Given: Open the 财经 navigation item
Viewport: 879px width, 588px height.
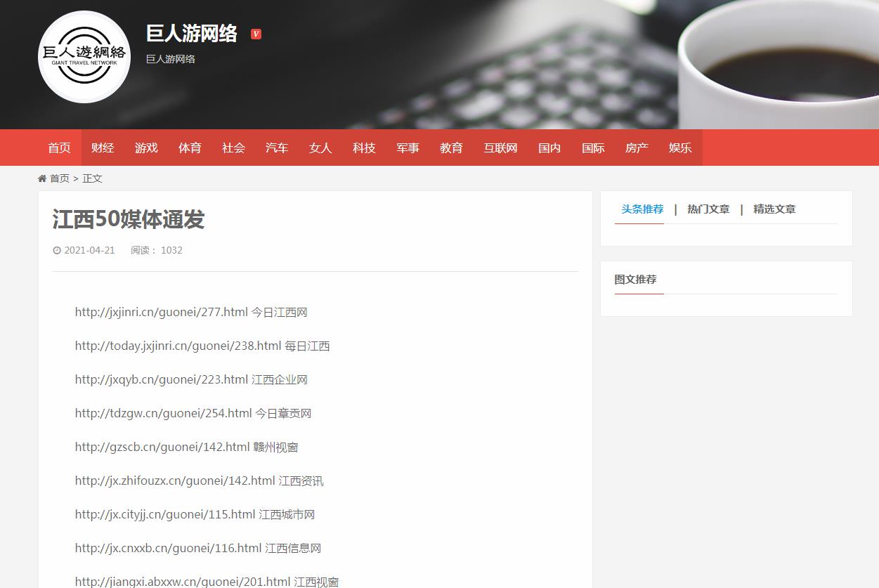Looking at the screenshot, I should (103, 148).
